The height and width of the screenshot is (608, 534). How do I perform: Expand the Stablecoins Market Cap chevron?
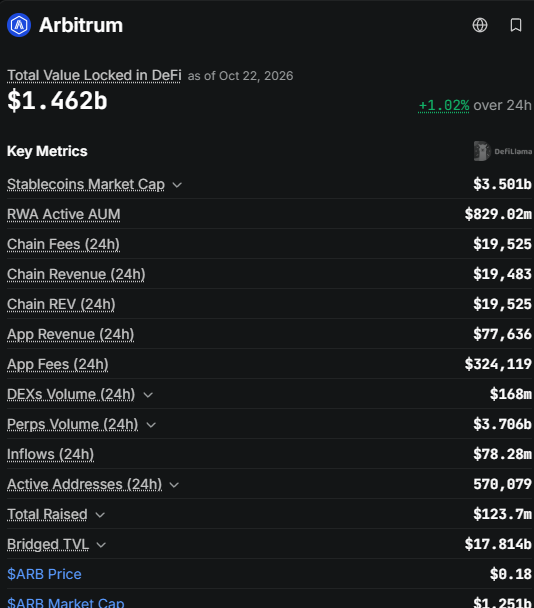(177, 185)
